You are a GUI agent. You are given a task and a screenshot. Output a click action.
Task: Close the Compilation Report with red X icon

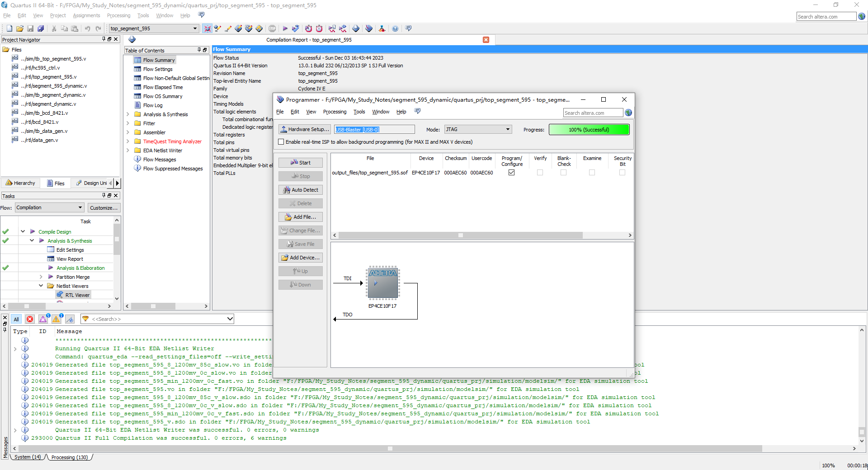486,40
